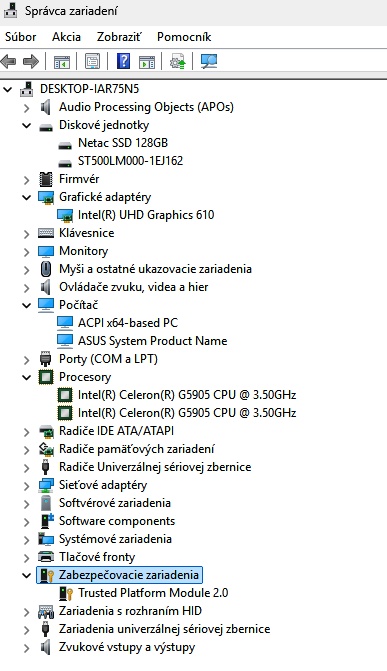Click the Zariadenia s rozhraním HID icon

pyautogui.click(x=46, y=612)
